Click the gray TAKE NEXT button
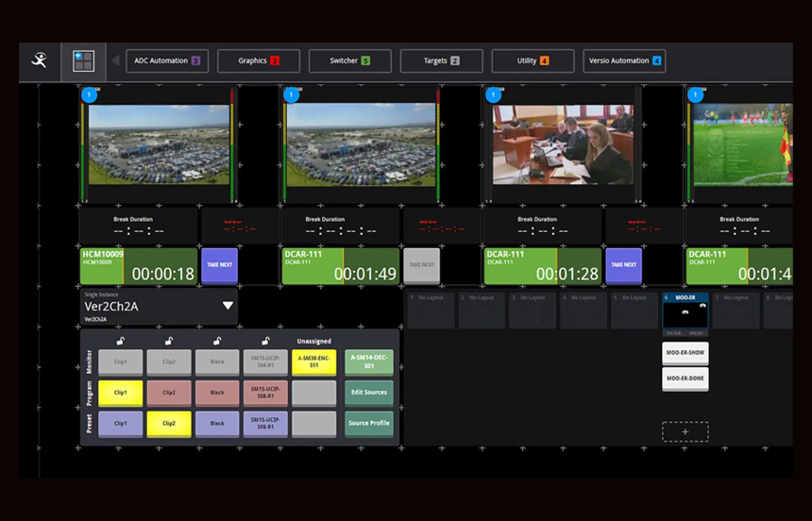The image size is (812, 521). tap(421, 265)
